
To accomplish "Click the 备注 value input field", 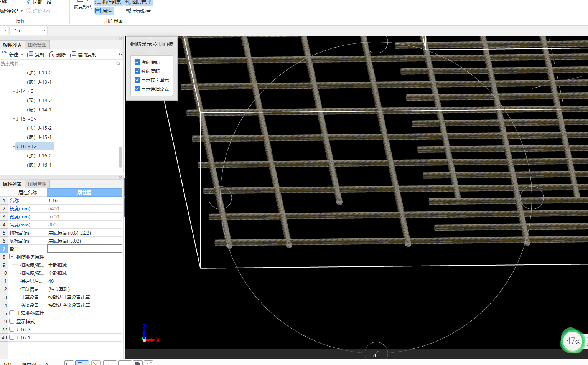I will coord(84,249).
